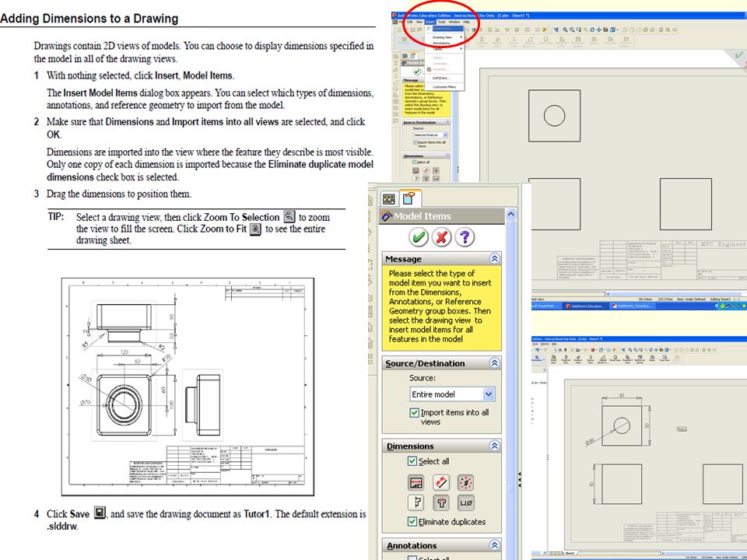Viewport: 747px width, 560px height.
Task: Click the green confirmation-corner checkmark in the upper drawing area
Action: [739, 55]
